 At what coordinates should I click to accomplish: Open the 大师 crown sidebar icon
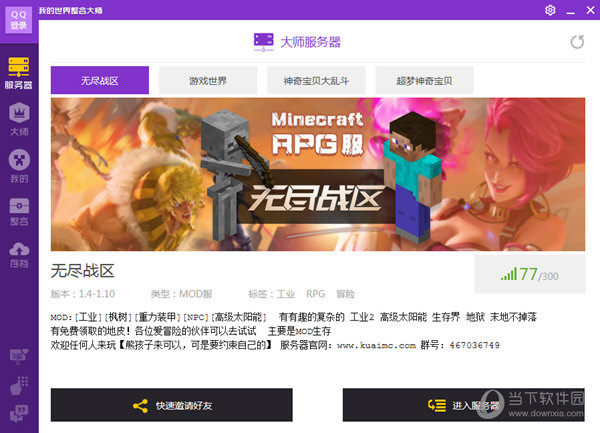(x=19, y=119)
